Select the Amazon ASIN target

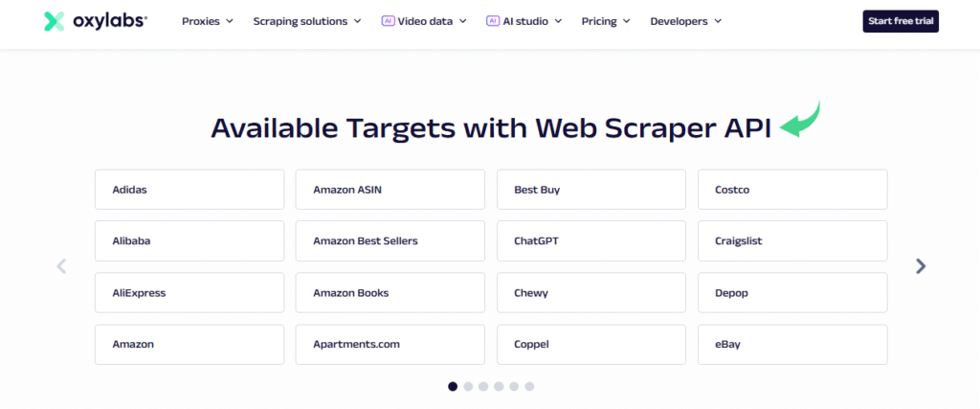390,190
